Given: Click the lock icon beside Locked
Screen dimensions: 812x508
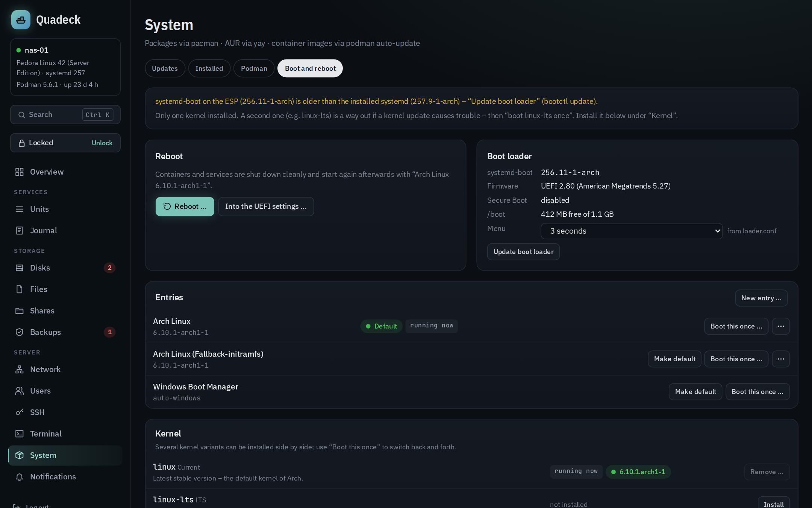Looking at the screenshot, I should click(x=22, y=143).
